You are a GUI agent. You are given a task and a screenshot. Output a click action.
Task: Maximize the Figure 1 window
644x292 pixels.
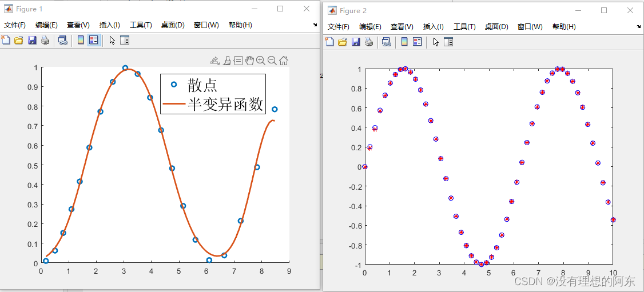[x=280, y=9]
